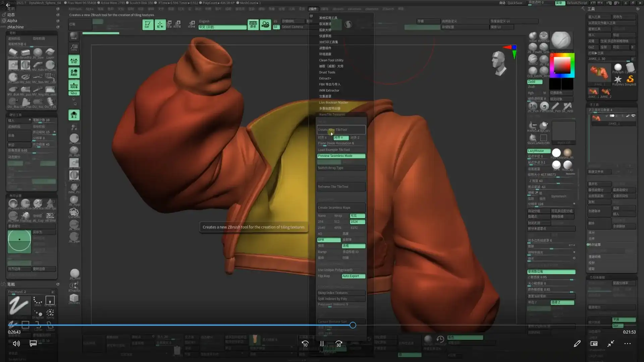Viewport: 644px width, 362px height.
Task: Expand the Alpha palette in the left sidebar
Action: [x=12, y=21]
